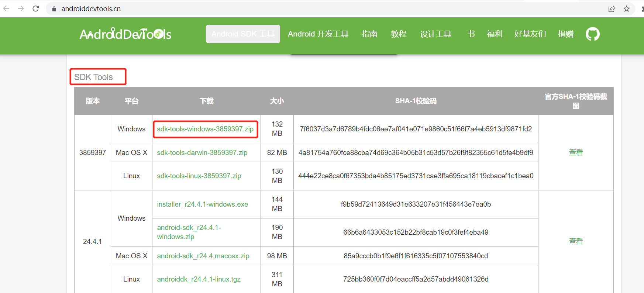Download android-sdk_r24.4.macosx.zip

tap(203, 256)
